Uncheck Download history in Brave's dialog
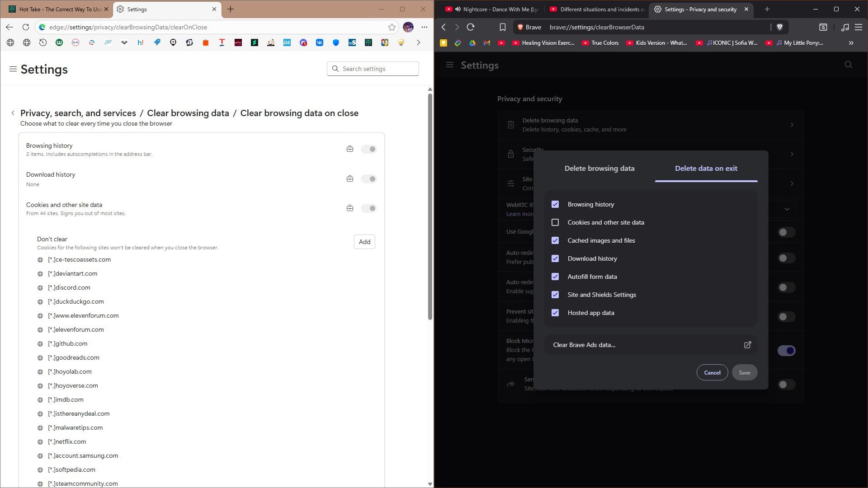868x488 pixels. pyautogui.click(x=555, y=258)
